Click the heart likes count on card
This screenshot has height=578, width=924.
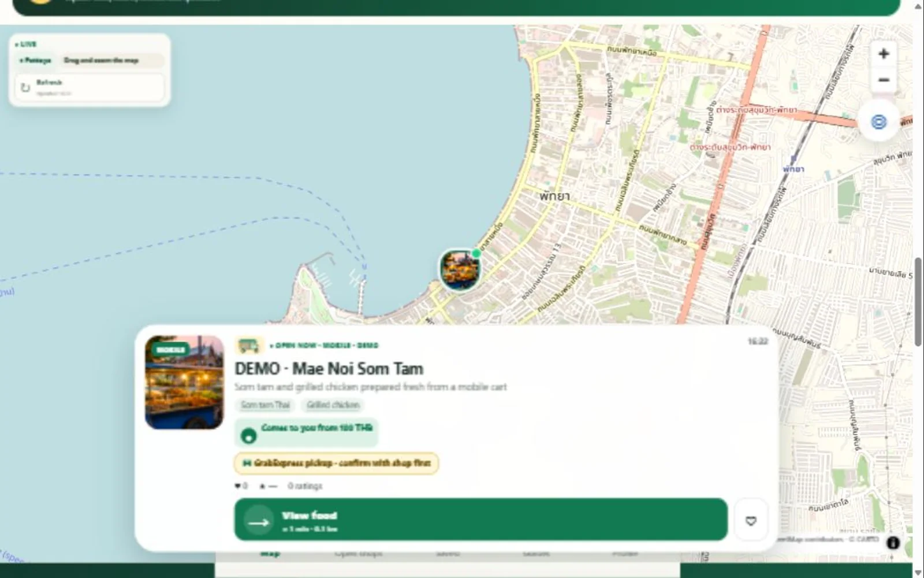coord(241,486)
